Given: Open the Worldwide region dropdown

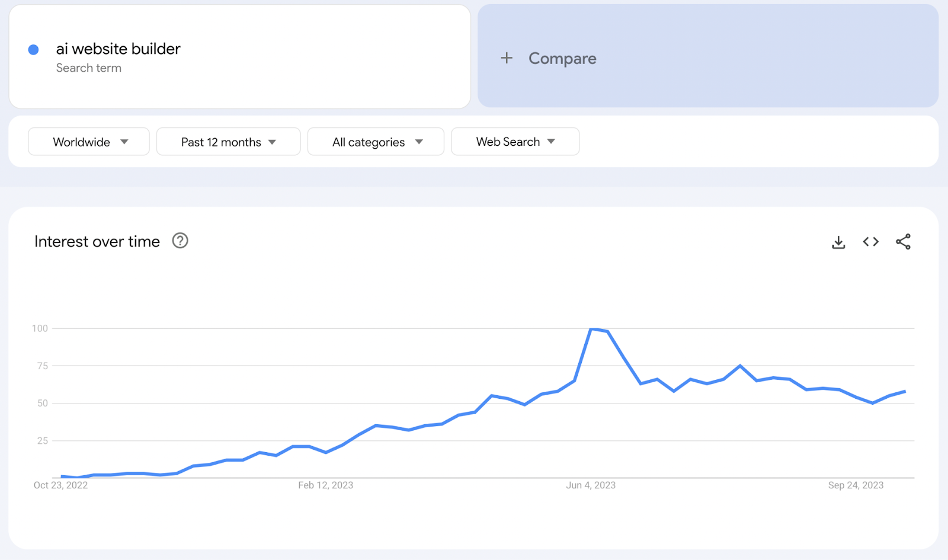Looking at the screenshot, I should pos(89,142).
